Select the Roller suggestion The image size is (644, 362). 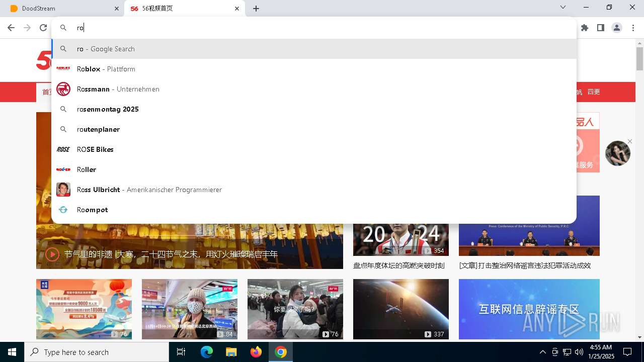[314, 169]
